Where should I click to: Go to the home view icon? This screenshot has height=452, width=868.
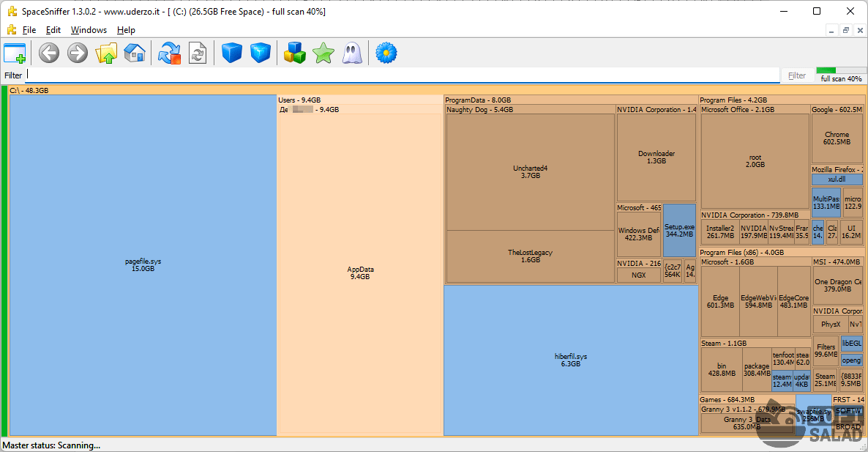[135, 53]
